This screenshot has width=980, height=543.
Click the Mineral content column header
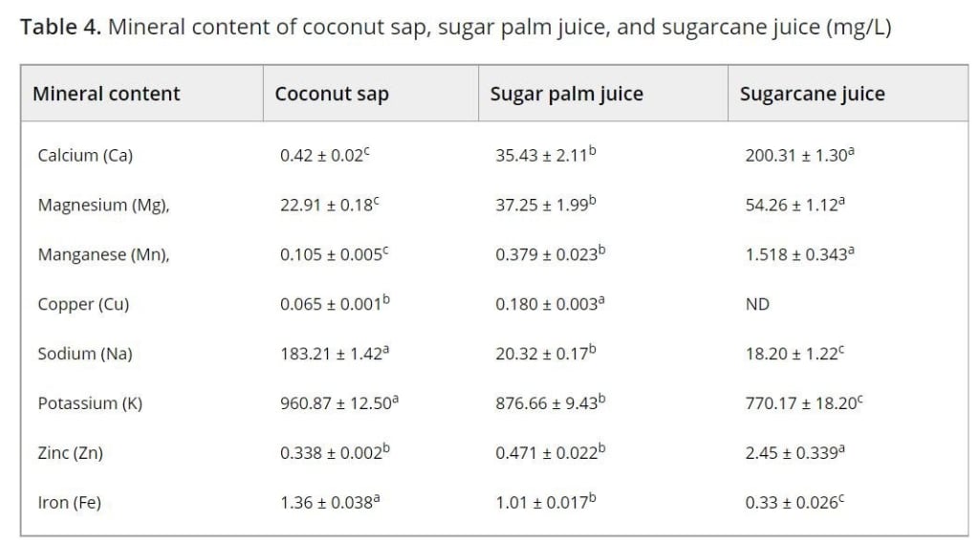(106, 94)
